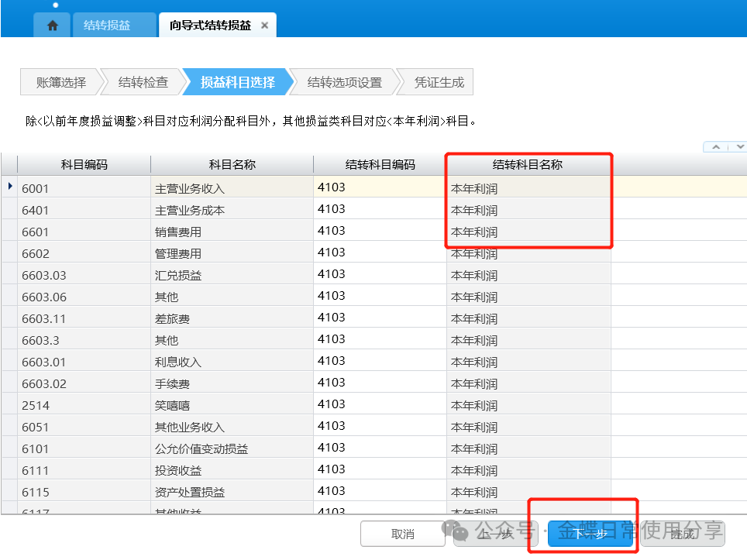Viewport: 747px width, 560px height.
Task: Edit 结转科目编码 cell for 主营业务收入
Action: 379,187
